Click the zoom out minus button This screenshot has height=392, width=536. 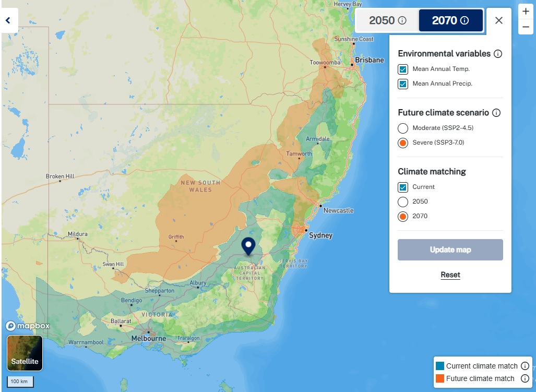[526, 27]
